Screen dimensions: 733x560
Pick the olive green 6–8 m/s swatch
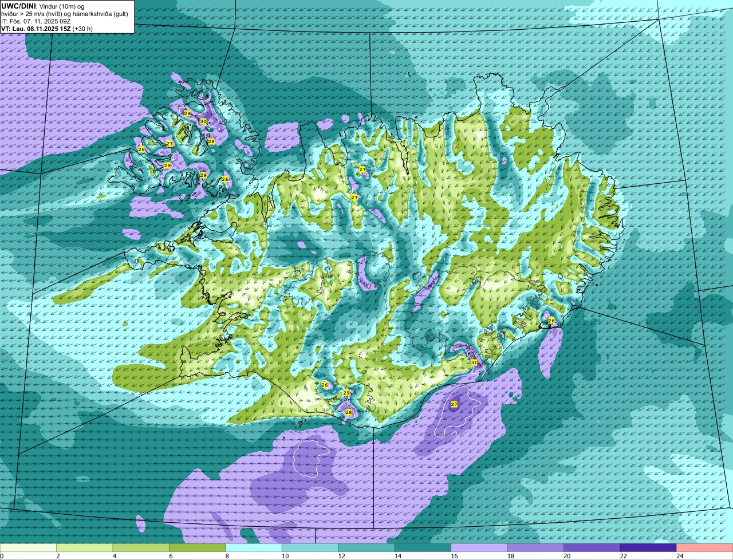(x=198, y=547)
